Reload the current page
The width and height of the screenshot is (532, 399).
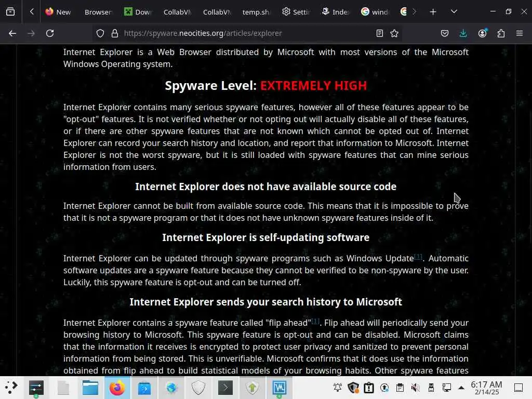pos(50,33)
